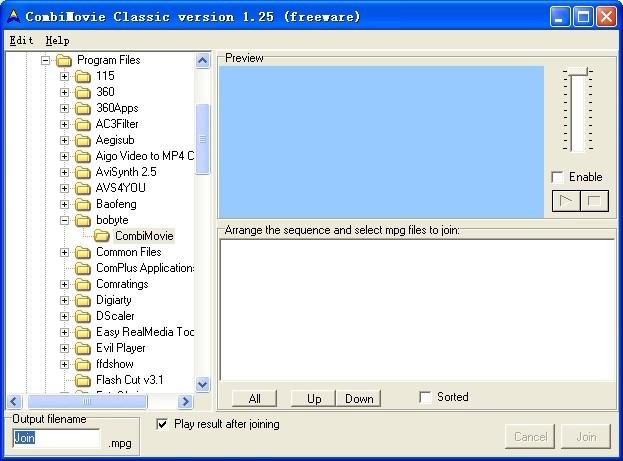Image resolution: width=623 pixels, height=461 pixels.
Task: Expand the Common Files folder node
Action: (64, 252)
